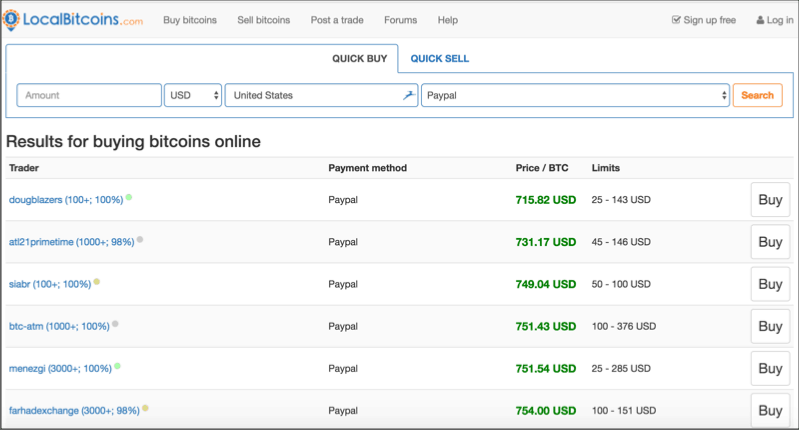Click the yellow status dot beside siabr

click(97, 282)
